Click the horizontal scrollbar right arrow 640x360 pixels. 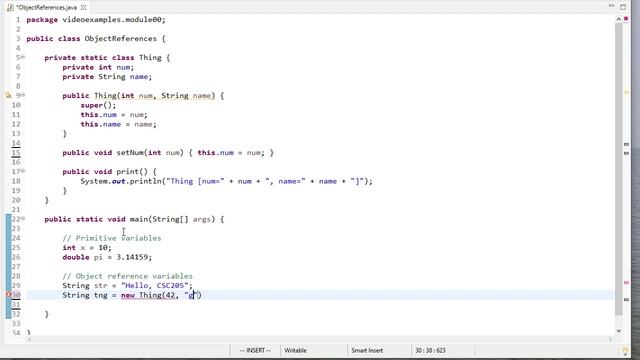click(x=611, y=339)
